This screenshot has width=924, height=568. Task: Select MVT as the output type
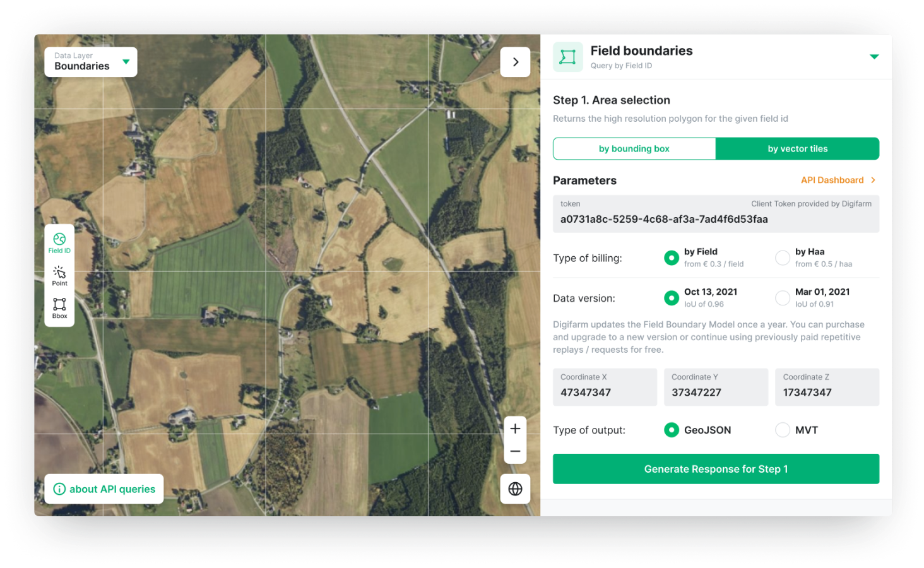(782, 430)
